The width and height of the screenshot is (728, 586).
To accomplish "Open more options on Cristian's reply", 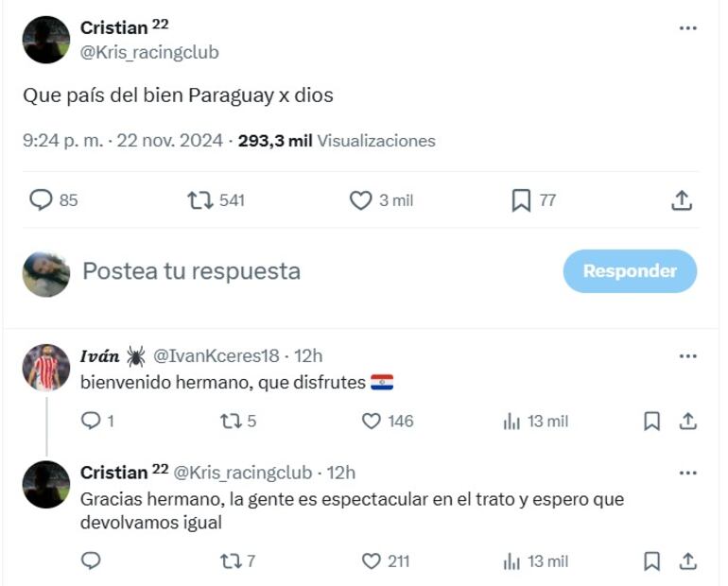I will click(x=687, y=473).
